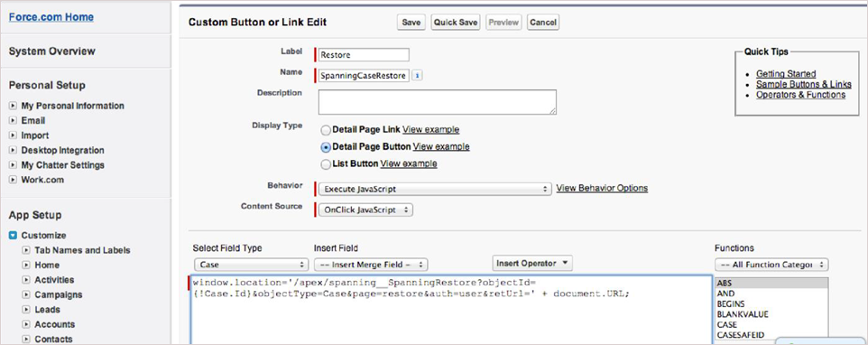The image size is (868, 345).
Task: Expand the Accounts arrow icon
Action: pos(26,324)
